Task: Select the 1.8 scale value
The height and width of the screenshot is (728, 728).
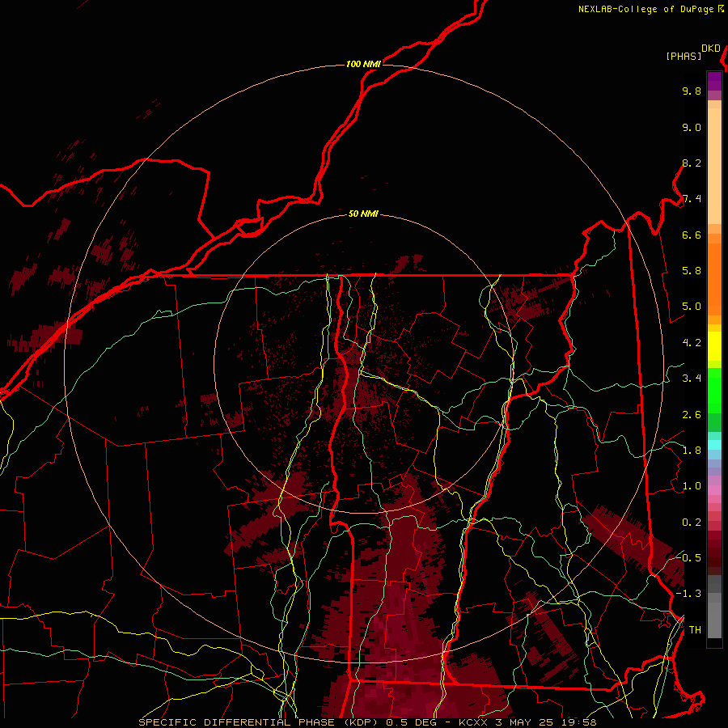Action: tap(692, 451)
